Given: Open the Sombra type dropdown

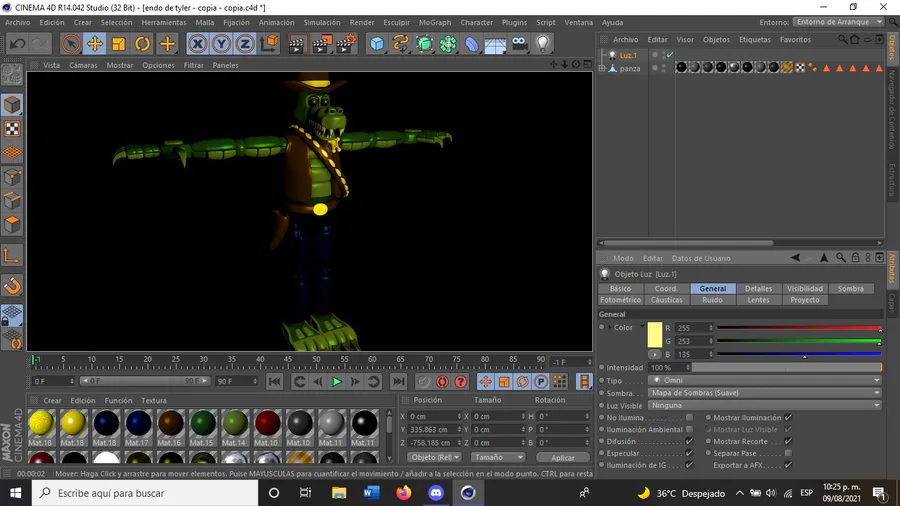Looking at the screenshot, I should tap(765, 393).
